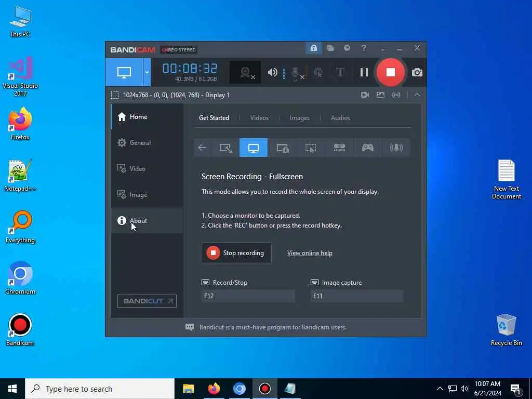Click the lock icon in title bar

click(313, 48)
